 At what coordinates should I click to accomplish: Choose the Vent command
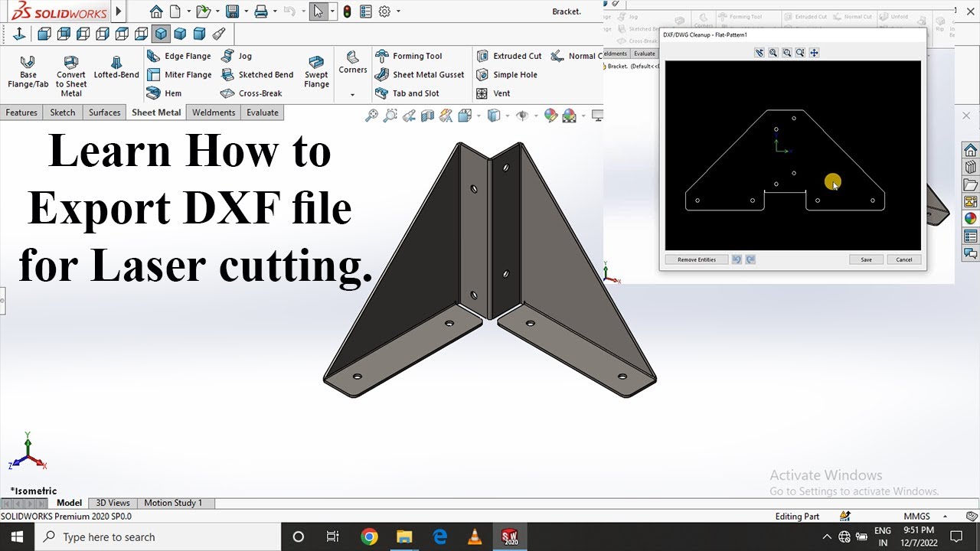click(492, 93)
